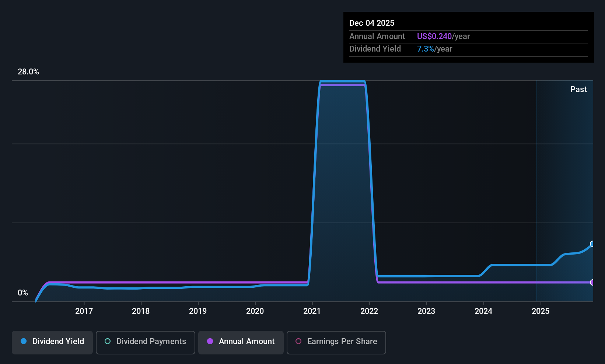605x364 pixels.
Task: Click the 7.3% dividend yield value
Action: coord(426,49)
